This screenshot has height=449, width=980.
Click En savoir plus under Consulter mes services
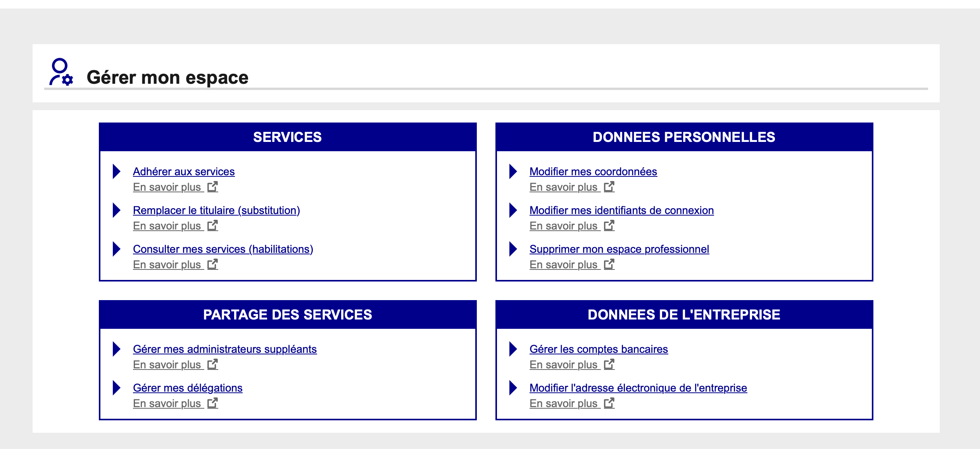167,264
